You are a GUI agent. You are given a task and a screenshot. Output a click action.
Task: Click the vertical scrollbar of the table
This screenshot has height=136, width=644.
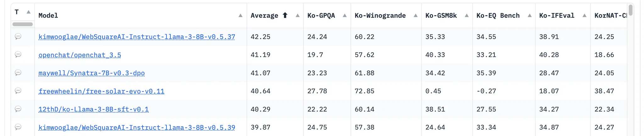pos(630,10)
